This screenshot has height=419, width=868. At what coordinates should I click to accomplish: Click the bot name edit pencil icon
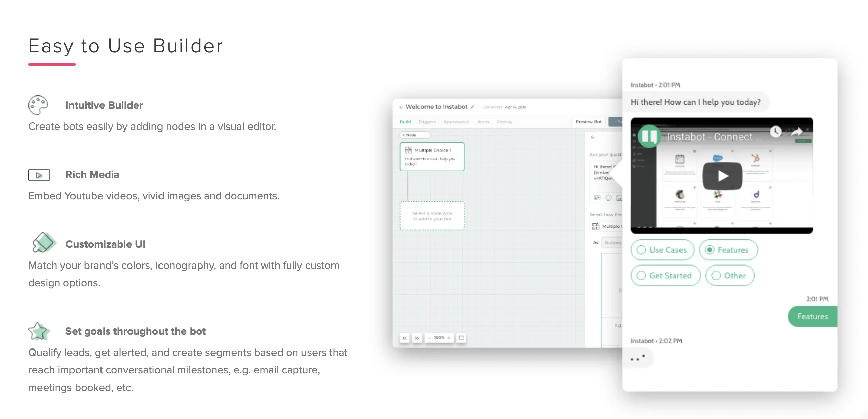pos(475,106)
